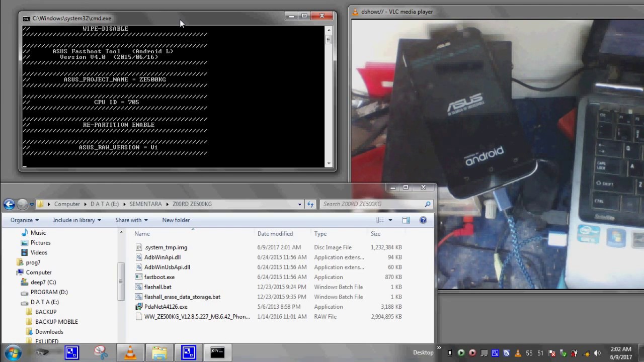Open the view options dropdown arrow
644x362 pixels.
click(390, 220)
